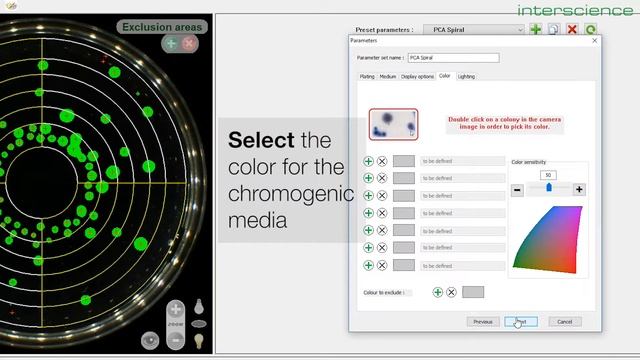Delete the preset with the red X

coord(572,29)
